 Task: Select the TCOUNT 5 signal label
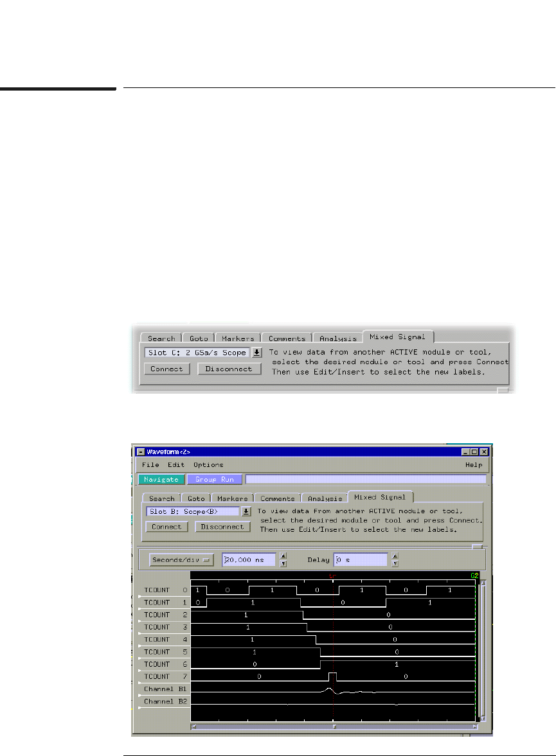[x=165, y=652]
